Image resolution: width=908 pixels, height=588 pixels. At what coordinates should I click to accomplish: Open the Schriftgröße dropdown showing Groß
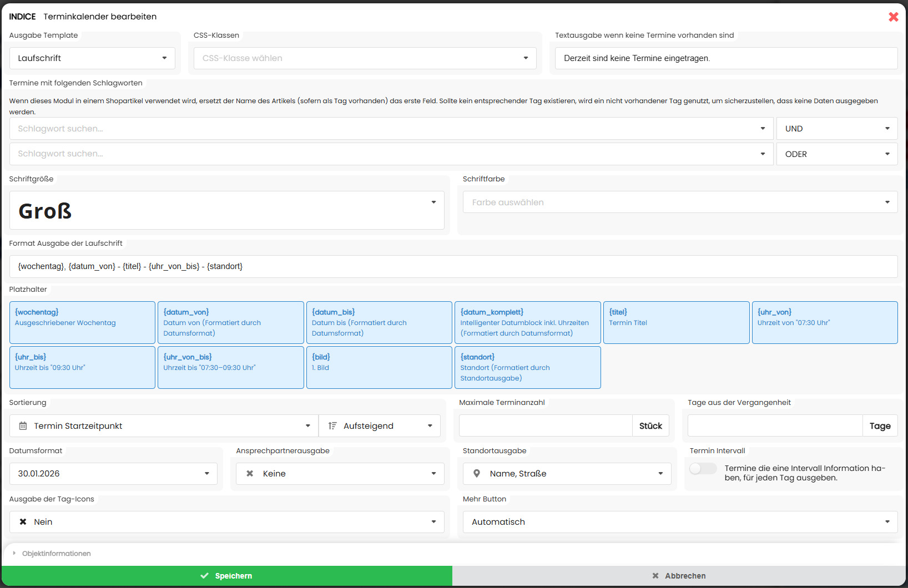tap(226, 211)
